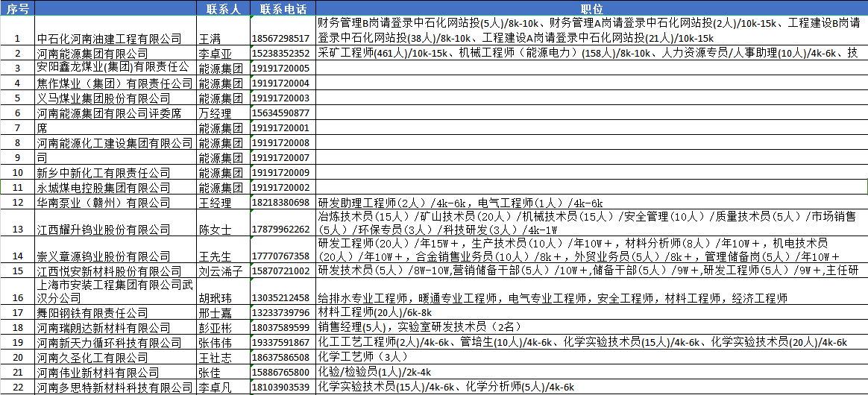Viewport: 868px width, 395px height.
Task: Select contact name cell 王满
Action: (213, 38)
